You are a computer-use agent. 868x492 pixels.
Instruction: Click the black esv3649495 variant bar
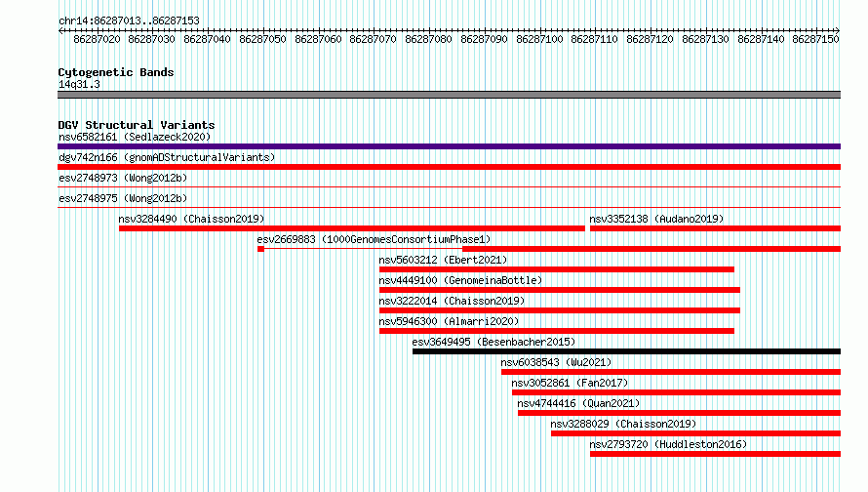click(x=627, y=351)
